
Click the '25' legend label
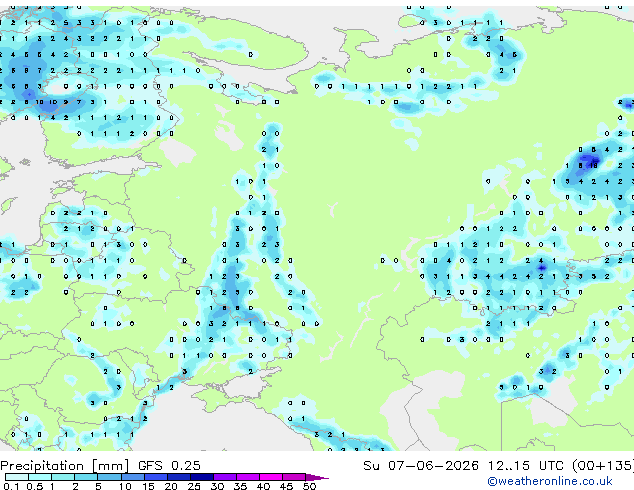(x=194, y=486)
